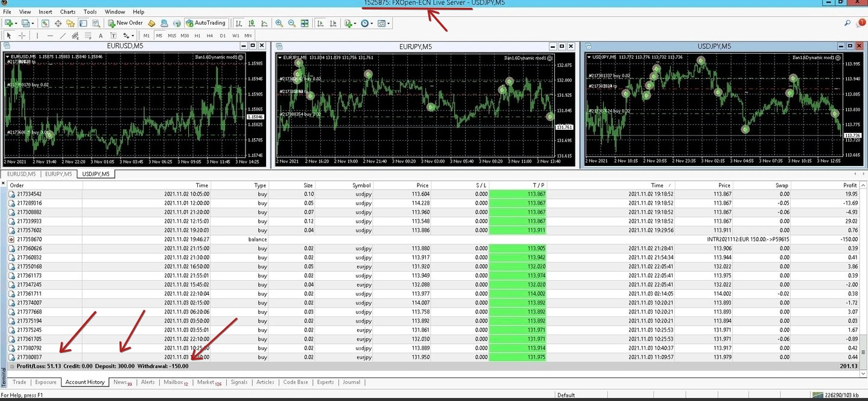Viewport: 868px width, 401px height.
Task: Open the News terminal tab
Action: point(122,382)
